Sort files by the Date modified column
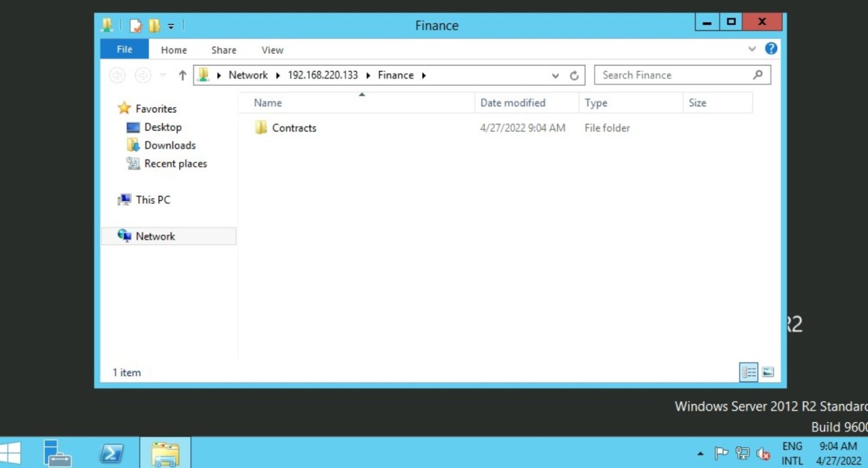Viewport: 868px width, 468px height. [x=513, y=103]
